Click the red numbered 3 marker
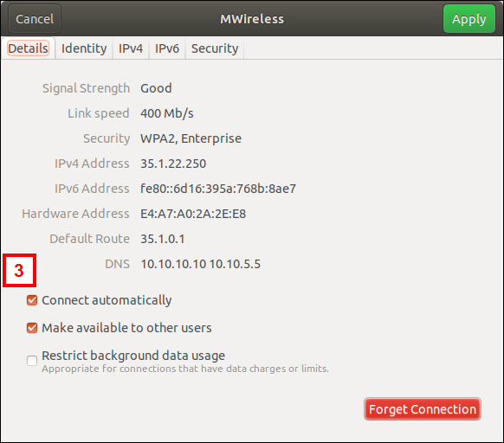 click(19, 271)
